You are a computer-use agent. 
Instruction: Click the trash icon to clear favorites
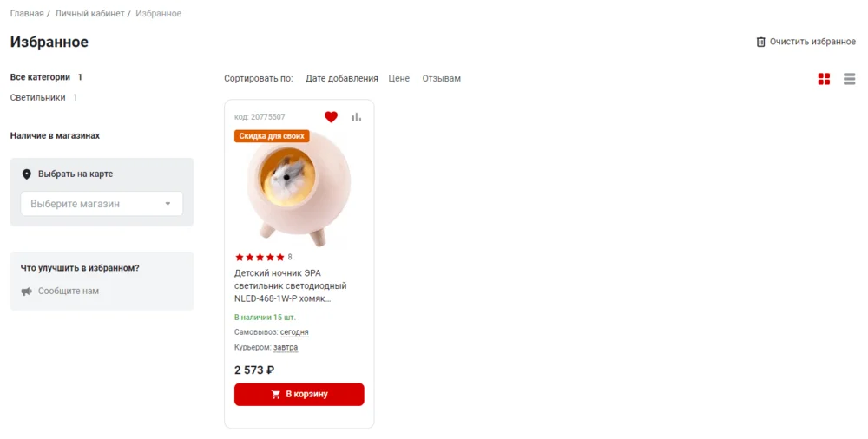(760, 42)
